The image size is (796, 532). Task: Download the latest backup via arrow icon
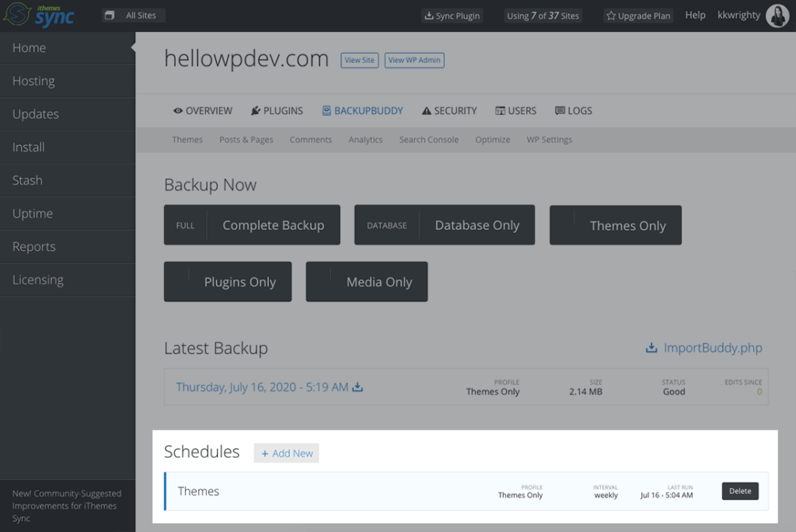click(x=358, y=387)
